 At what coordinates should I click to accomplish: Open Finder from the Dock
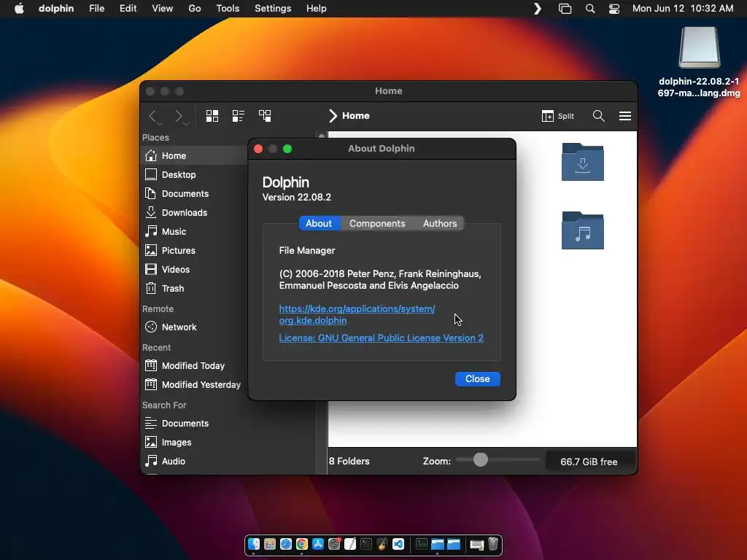[x=254, y=544]
